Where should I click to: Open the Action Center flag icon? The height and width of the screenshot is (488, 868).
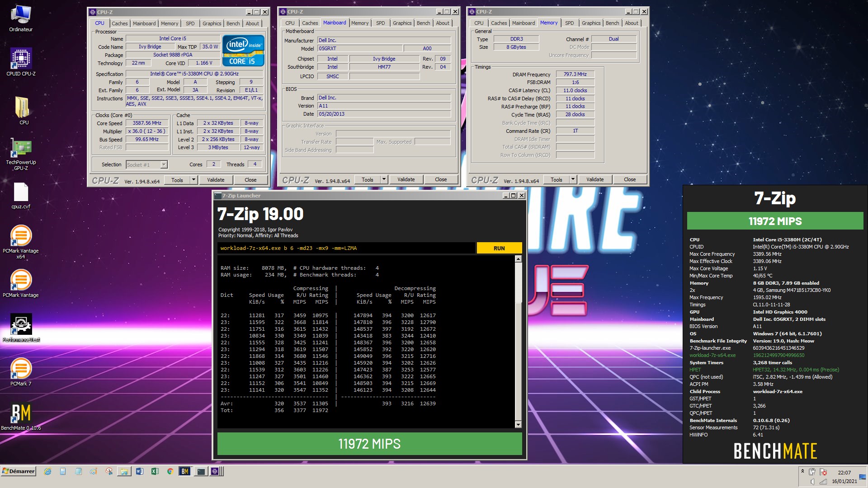tap(823, 472)
